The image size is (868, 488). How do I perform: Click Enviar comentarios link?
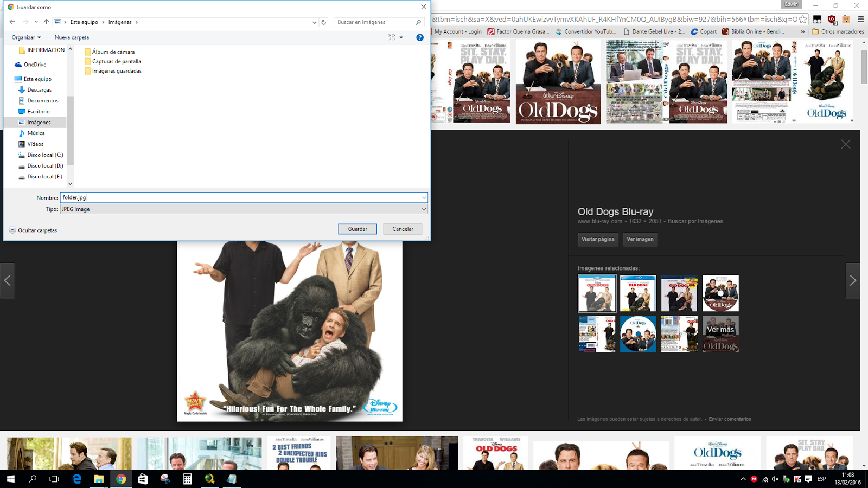tap(730, 419)
